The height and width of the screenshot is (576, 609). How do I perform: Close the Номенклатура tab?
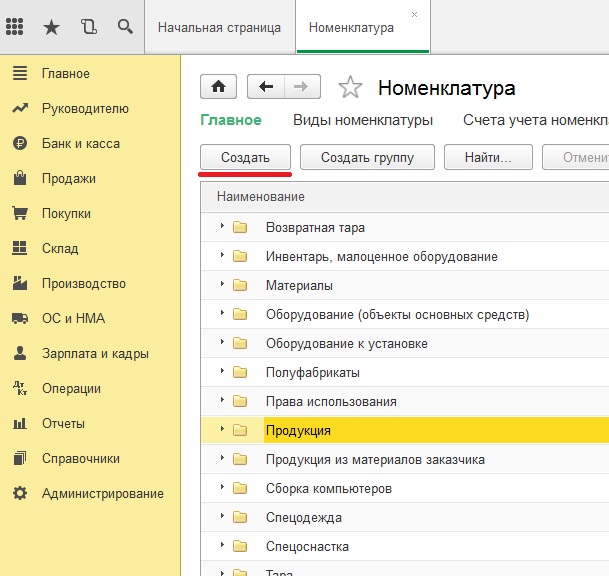tap(415, 15)
